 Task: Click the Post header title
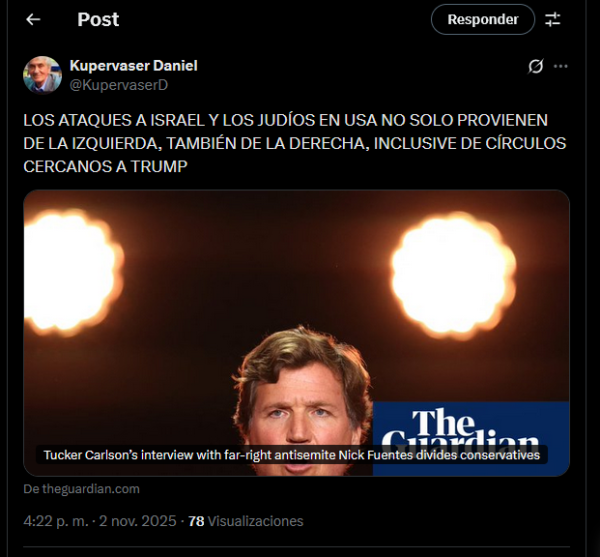point(98,20)
